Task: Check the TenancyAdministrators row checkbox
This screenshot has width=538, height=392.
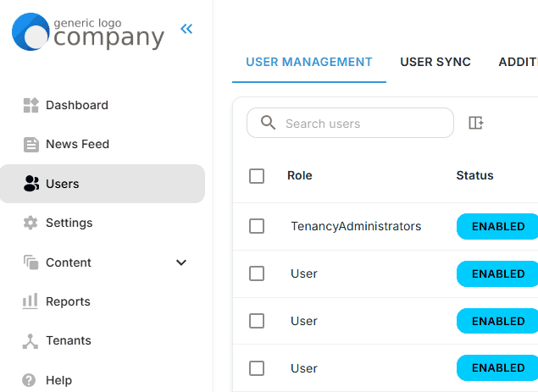Action: click(257, 226)
